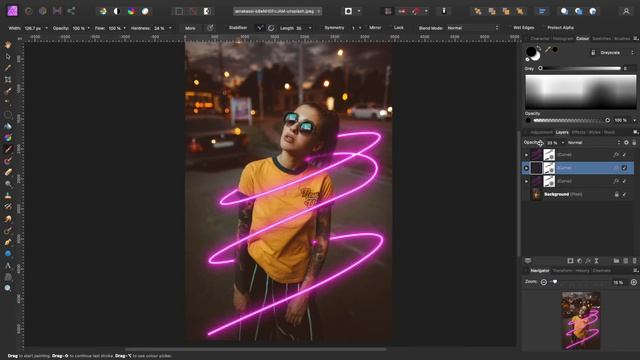Select the Crop tool
Screen dimensions: 640x360
[8, 80]
